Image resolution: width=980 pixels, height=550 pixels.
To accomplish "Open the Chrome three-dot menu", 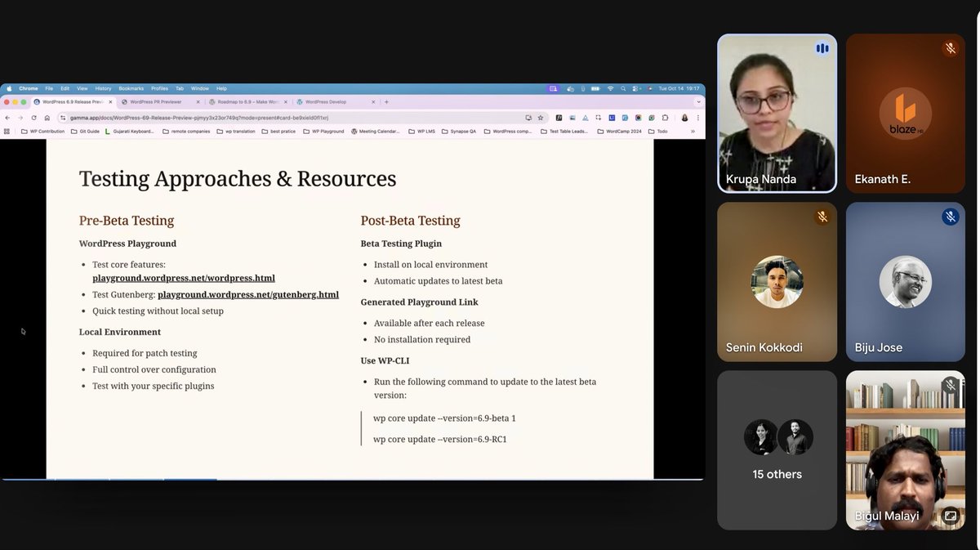I will pos(697,118).
